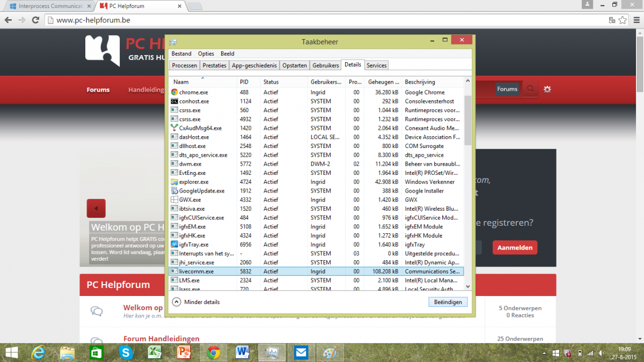Sort processes by the PID column
Screen dimensions: 644x362
click(x=244, y=82)
